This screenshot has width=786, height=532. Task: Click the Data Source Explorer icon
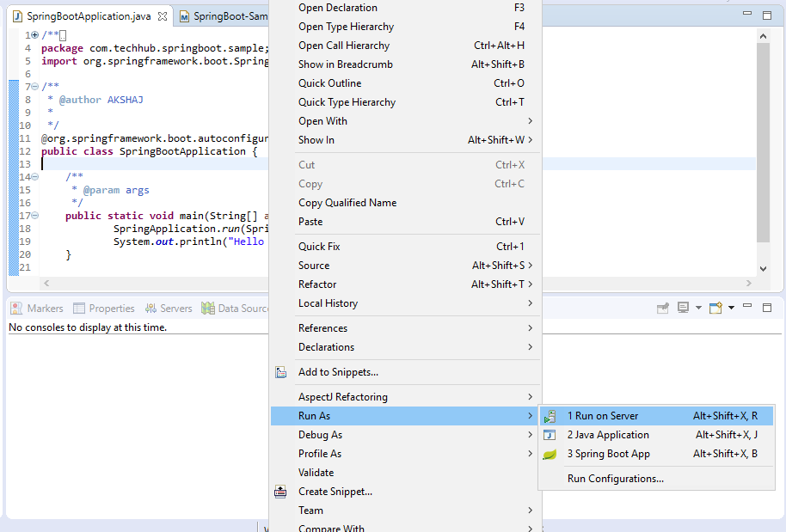coord(207,308)
